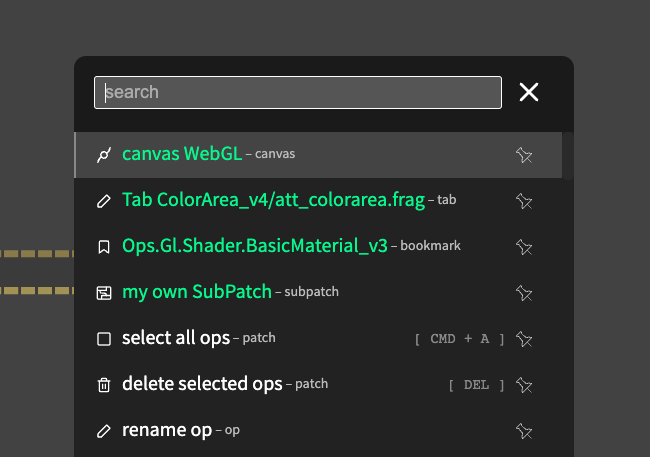The width and height of the screenshot is (650, 457).
Task: Click the pencil icon beside Tab ColorArea_v4
Action: click(x=104, y=201)
